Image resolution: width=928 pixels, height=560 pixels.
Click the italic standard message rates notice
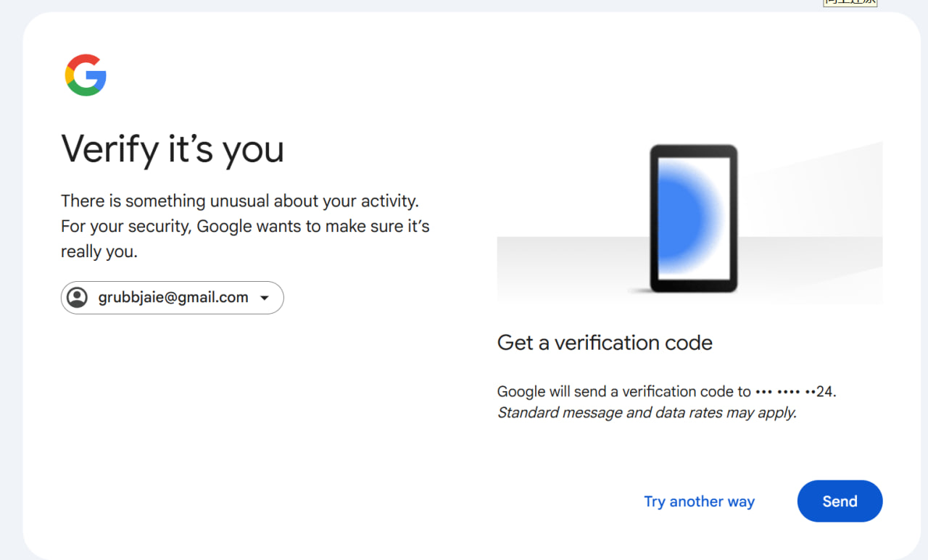click(x=647, y=413)
